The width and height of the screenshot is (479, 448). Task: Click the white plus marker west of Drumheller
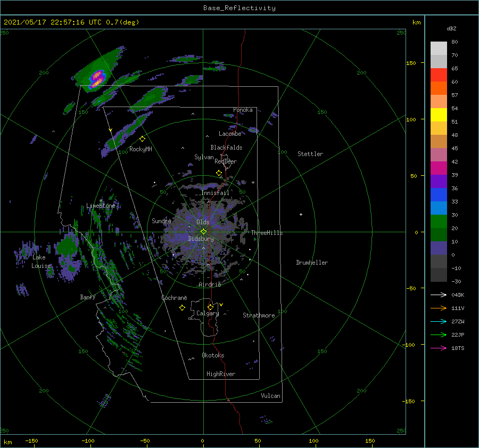301,214
